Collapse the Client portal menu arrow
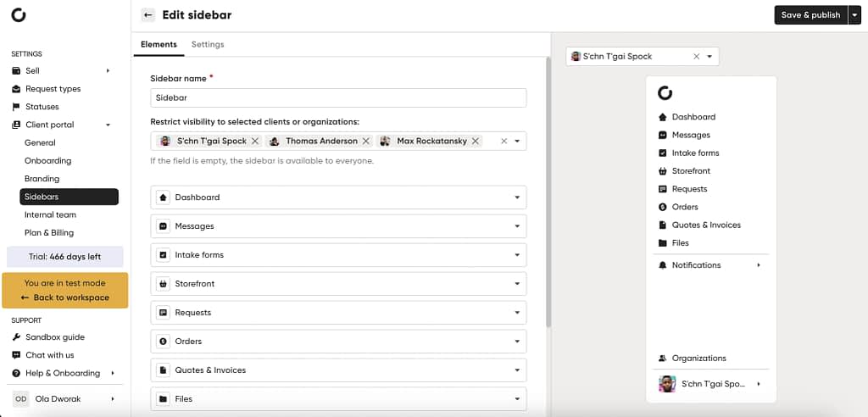 [x=108, y=125]
